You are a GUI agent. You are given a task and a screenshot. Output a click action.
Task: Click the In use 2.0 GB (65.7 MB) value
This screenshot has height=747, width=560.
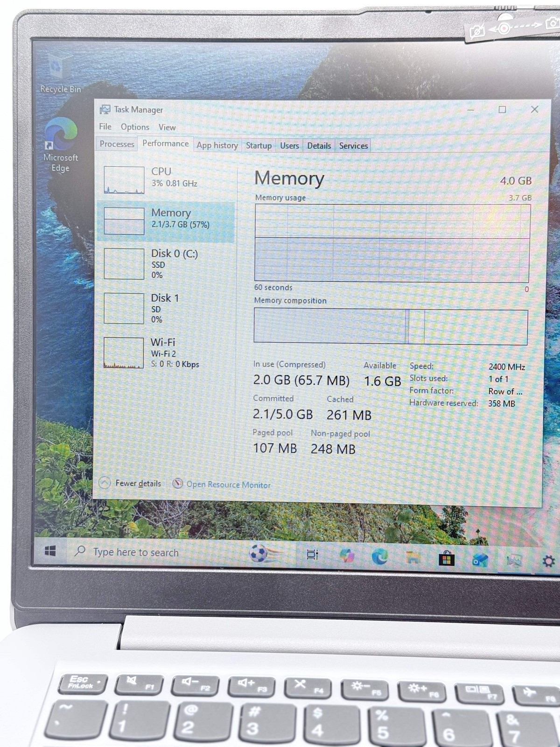[x=301, y=380]
